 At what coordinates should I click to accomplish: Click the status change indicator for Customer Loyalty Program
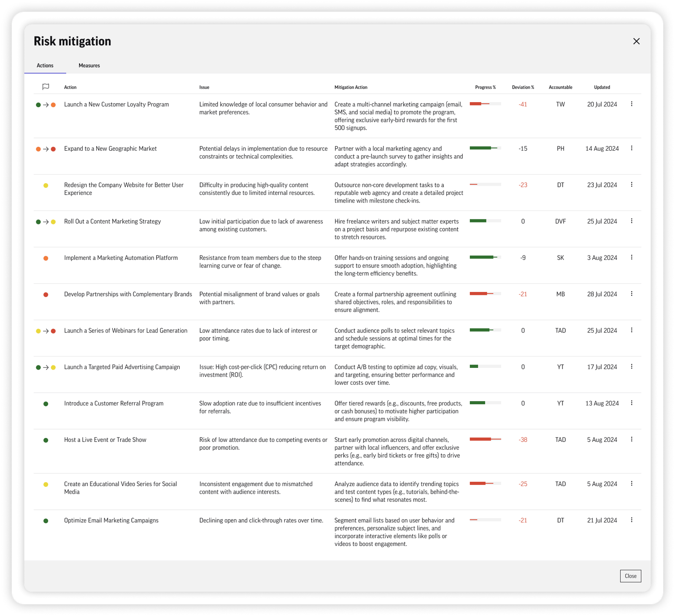click(46, 105)
